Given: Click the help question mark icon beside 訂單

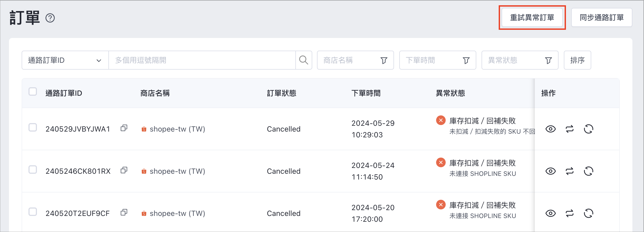Looking at the screenshot, I should coord(50,18).
